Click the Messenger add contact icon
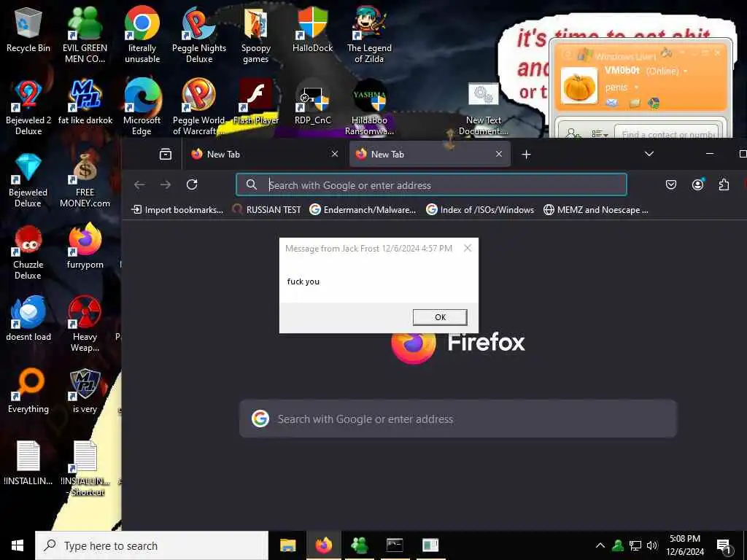 (x=572, y=134)
